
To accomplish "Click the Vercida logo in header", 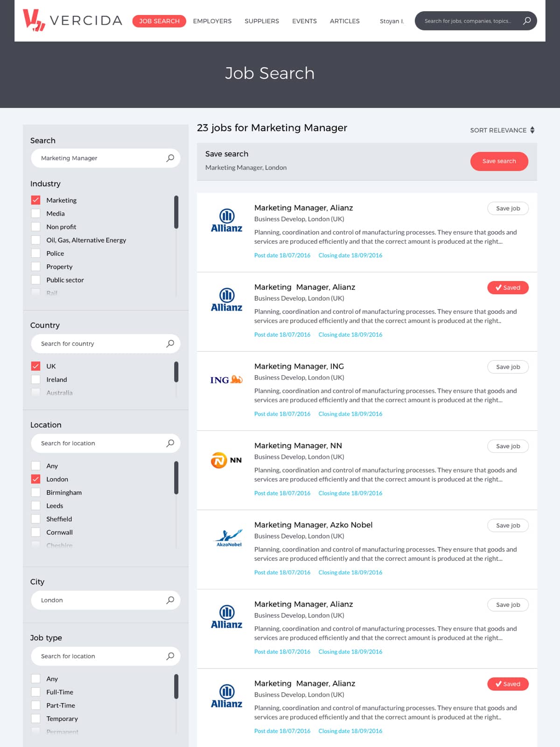I will tap(72, 21).
